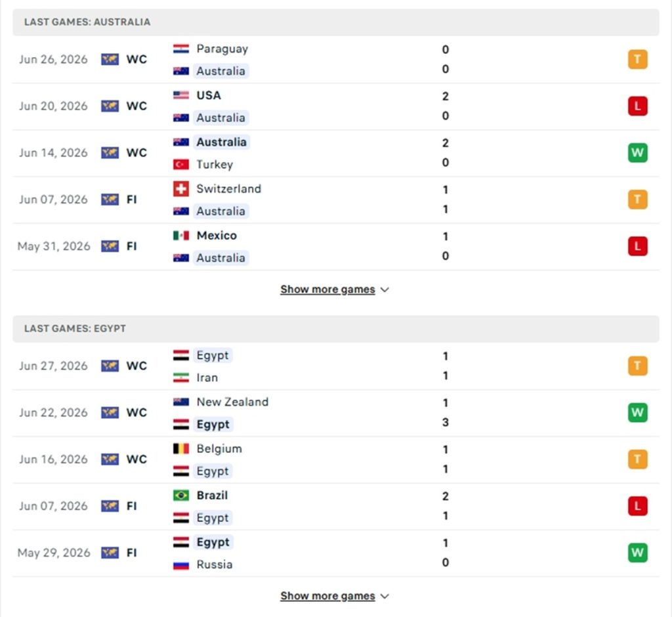672x617 pixels.
Task: Expand more games under Australia section
Action: (x=335, y=289)
